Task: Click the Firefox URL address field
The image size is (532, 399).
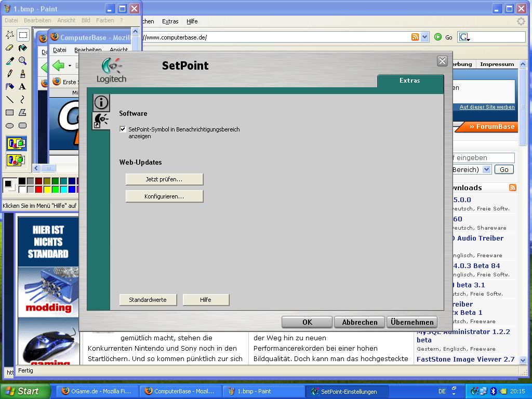Action: [x=276, y=37]
